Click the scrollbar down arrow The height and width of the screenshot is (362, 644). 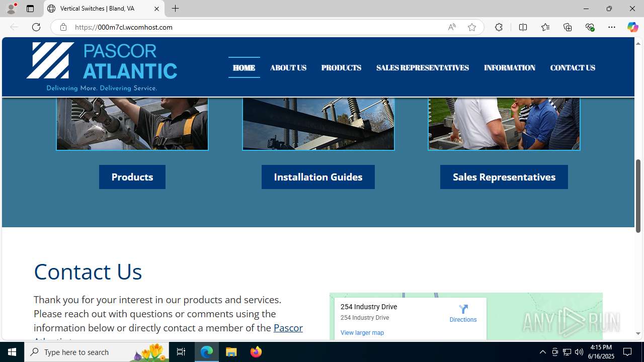[x=638, y=333]
